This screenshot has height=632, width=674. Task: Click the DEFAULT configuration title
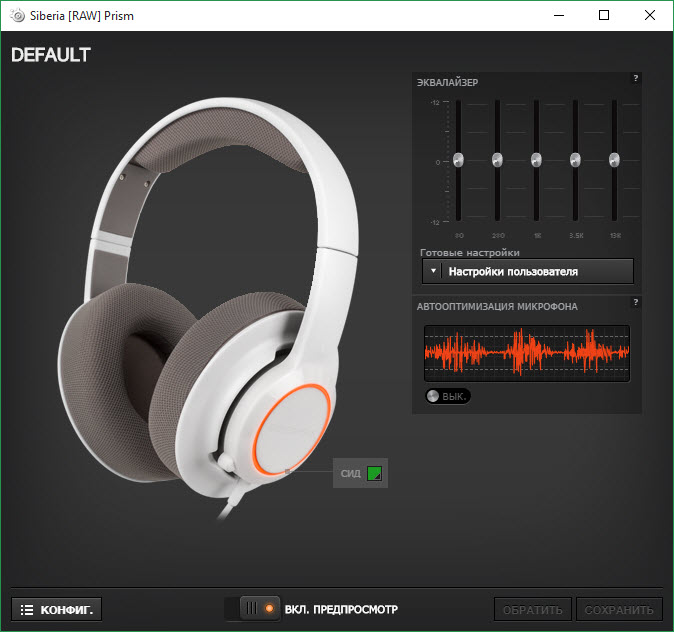51,55
